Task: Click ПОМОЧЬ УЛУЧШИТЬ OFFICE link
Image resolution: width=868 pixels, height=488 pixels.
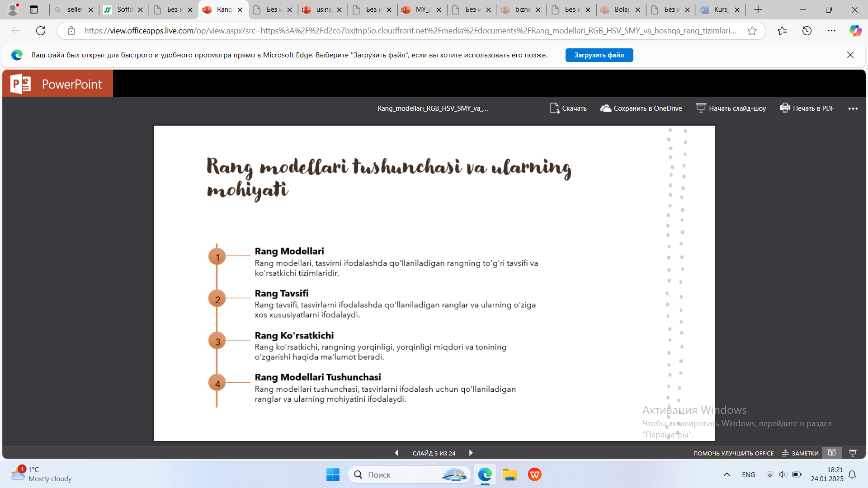Action: (733, 453)
